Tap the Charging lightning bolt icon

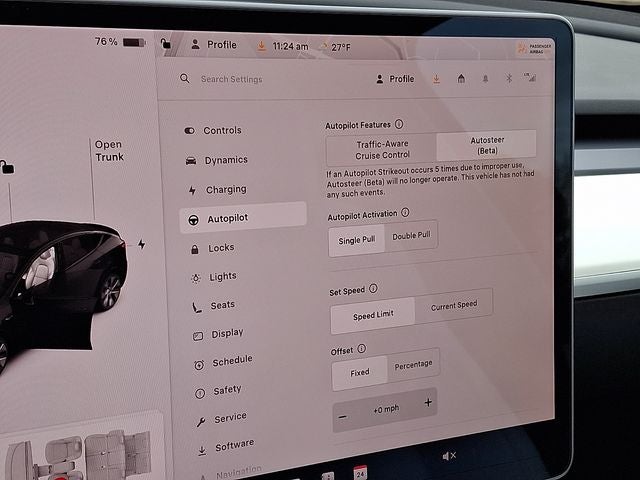coord(190,189)
